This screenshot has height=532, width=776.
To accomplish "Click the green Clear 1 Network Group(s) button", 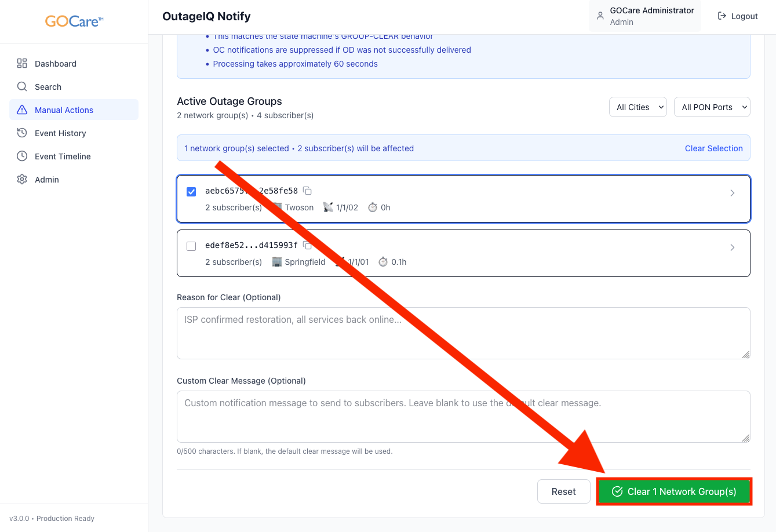I will 674,491.
